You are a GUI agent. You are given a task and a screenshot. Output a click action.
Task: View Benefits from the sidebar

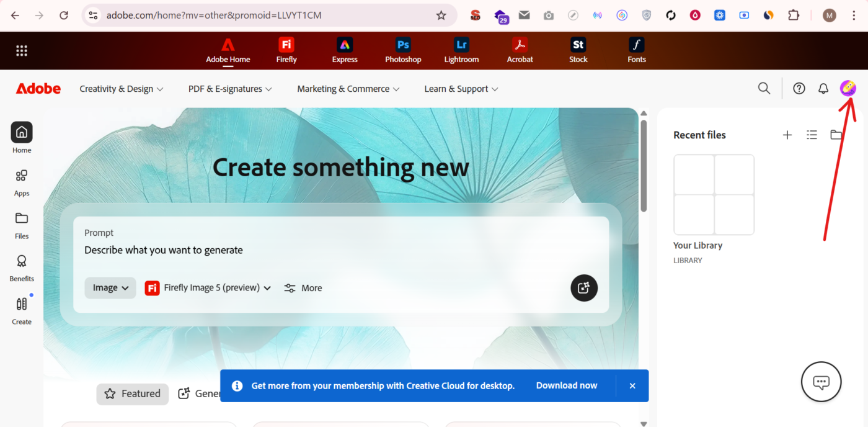[21, 267]
